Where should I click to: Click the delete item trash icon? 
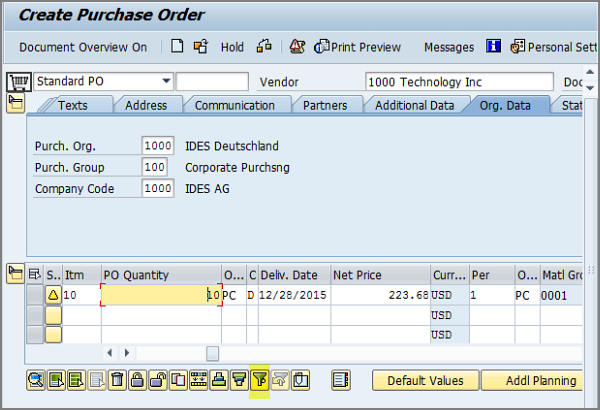pyautogui.click(x=117, y=379)
